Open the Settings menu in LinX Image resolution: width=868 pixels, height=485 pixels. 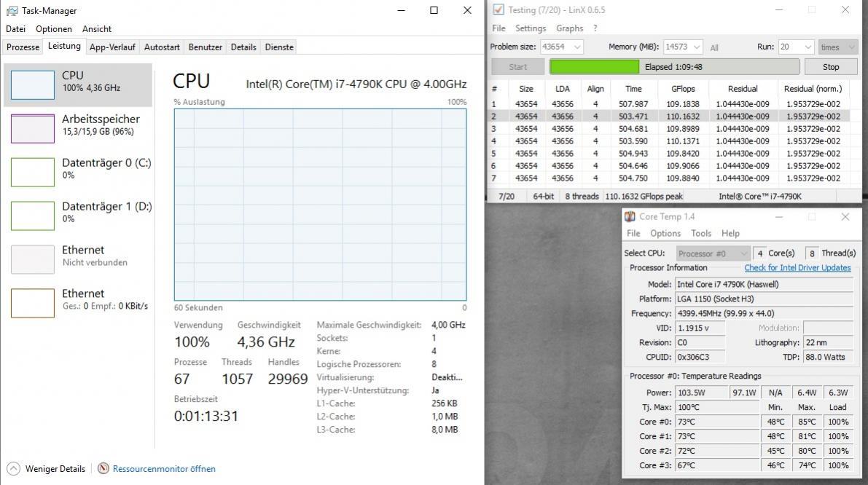coord(531,28)
